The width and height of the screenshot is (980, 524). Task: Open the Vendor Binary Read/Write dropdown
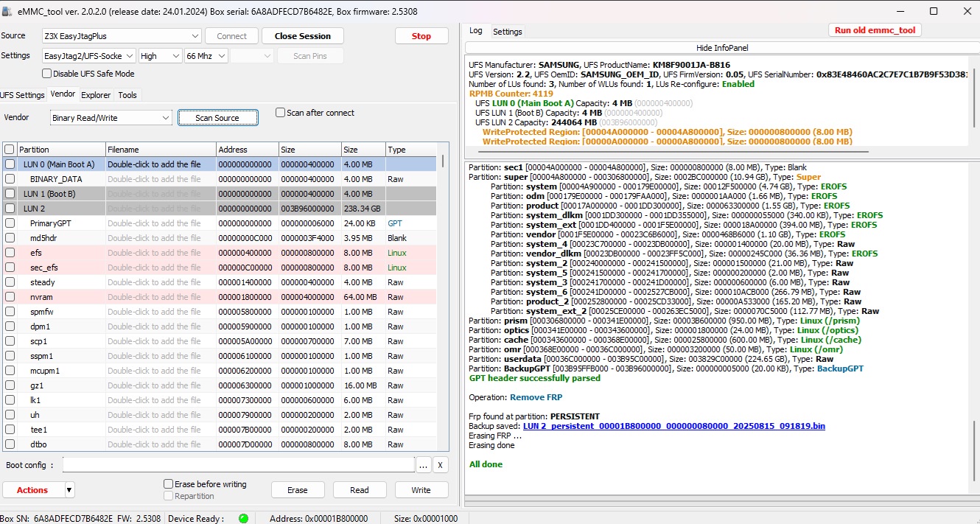(x=165, y=118)
